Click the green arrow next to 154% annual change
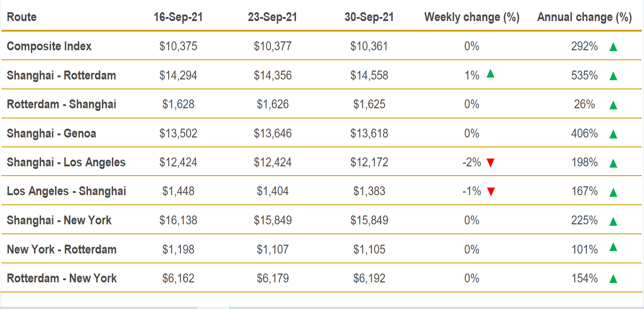The width and height of the screenshot is (644, 309). (613, 279)
